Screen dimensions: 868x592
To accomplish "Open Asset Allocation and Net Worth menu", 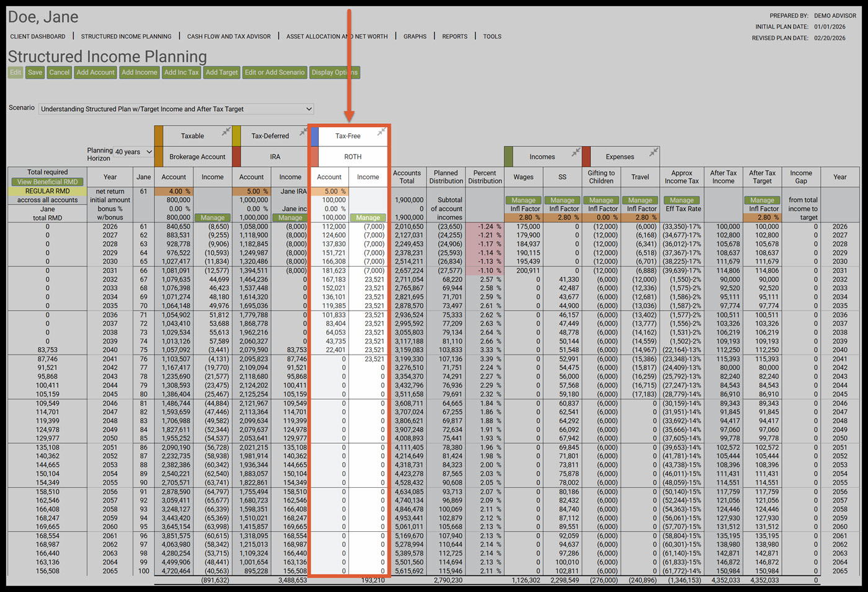I will click(x=337, y=37).
